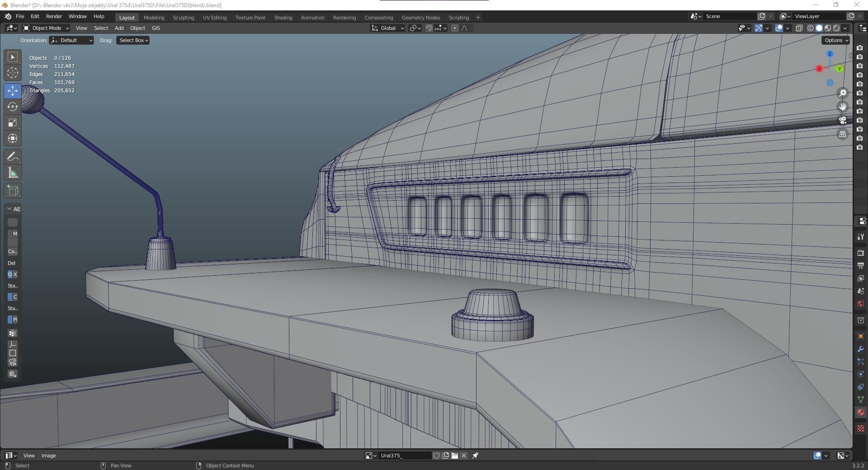
Task: Open the Output properties tab
Action: click(x=861, y=266)
